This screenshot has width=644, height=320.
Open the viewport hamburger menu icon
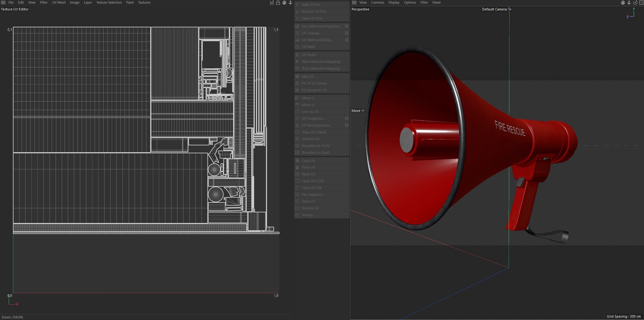tap(354, 2)
